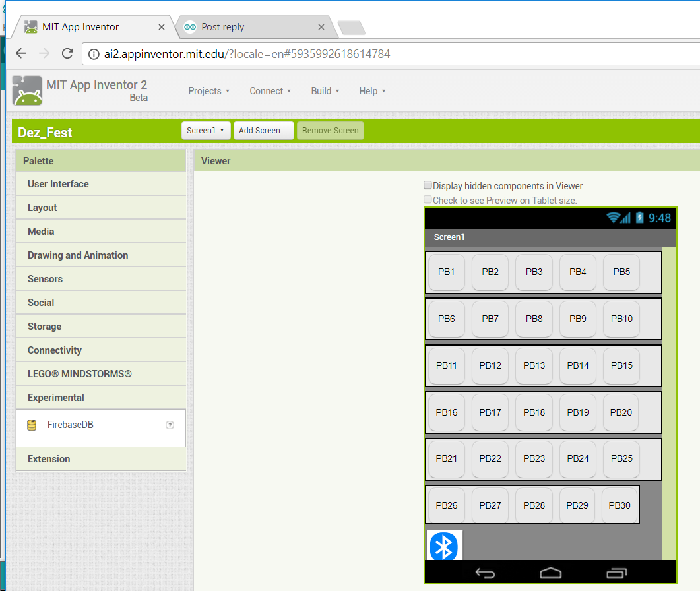This screenshot has width=700, height=591.
Task: Expand the Storage palette section
Action: coord(101,327)
